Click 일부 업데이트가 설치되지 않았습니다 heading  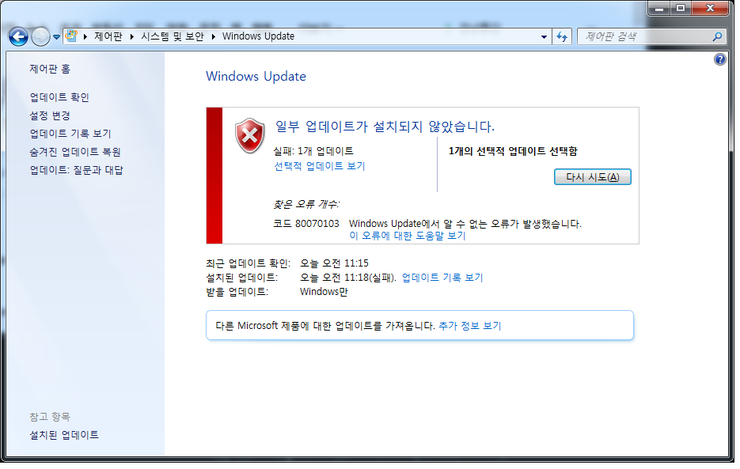tap(385, 126)
